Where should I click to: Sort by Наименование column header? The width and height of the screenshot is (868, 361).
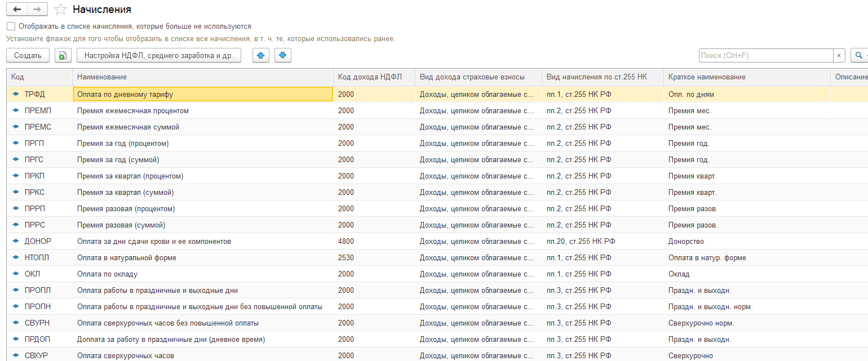click(x=203, y=77)
